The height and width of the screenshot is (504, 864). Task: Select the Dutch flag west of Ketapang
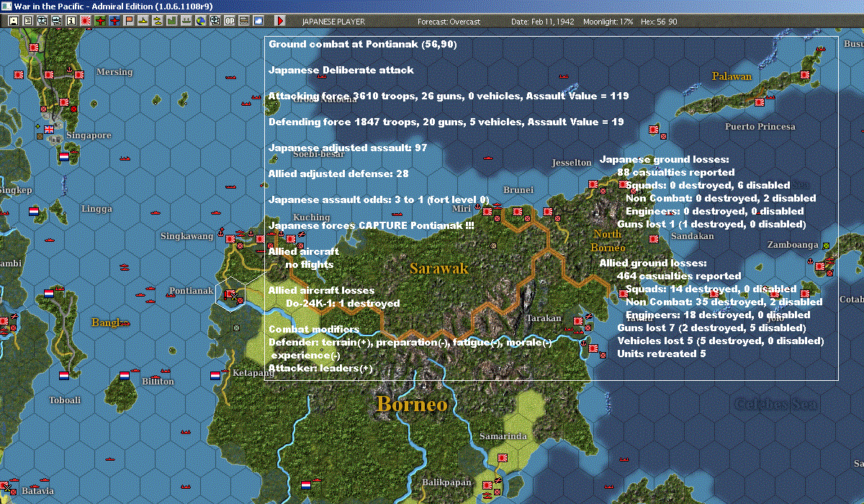[215, 375]
